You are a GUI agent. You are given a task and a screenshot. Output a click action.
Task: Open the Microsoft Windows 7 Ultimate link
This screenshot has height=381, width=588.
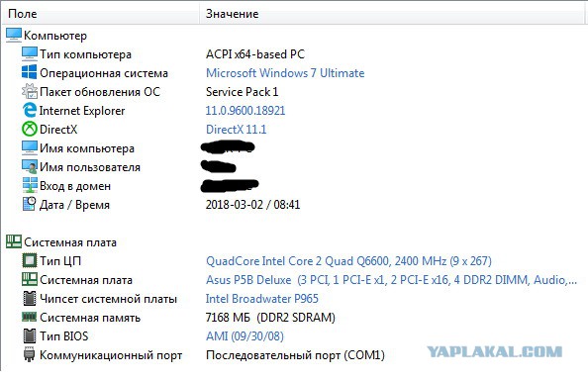click(x=285, y=73)
